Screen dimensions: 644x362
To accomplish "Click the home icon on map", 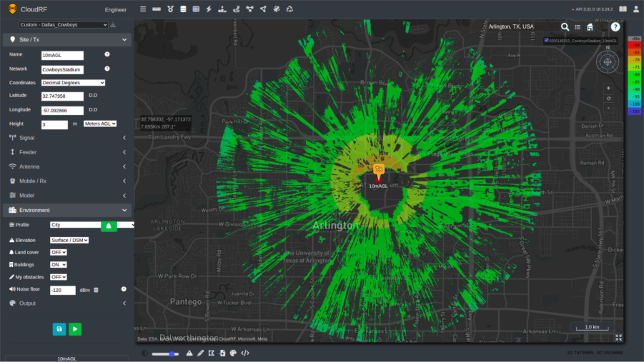I will [590, 27].
